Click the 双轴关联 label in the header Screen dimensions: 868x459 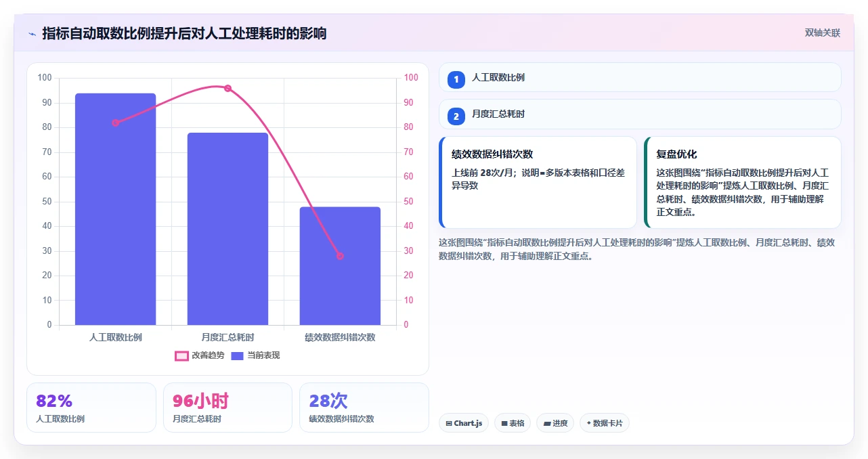pos(823,33)
